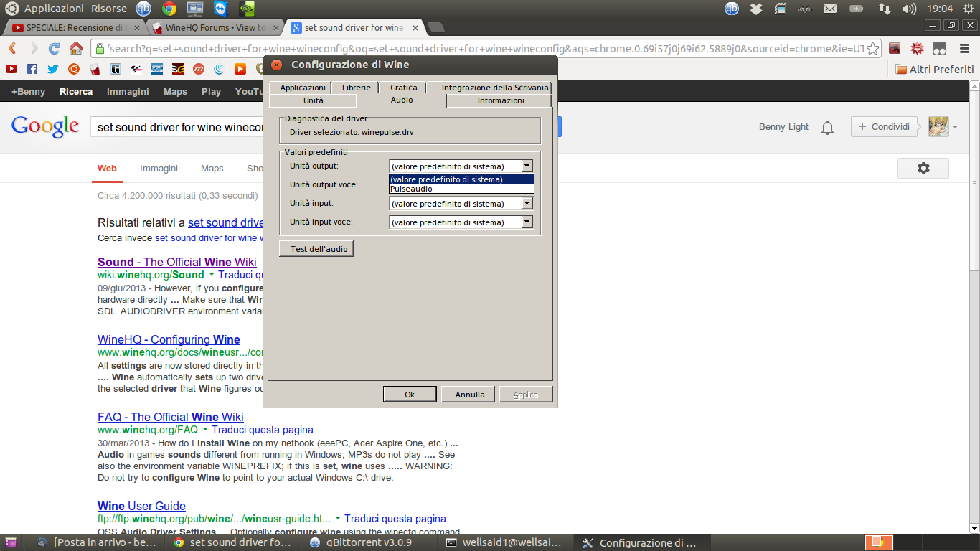Confirm with the Ok button
980x551 pixels.
pyautogui.click(x=410, y=395)
